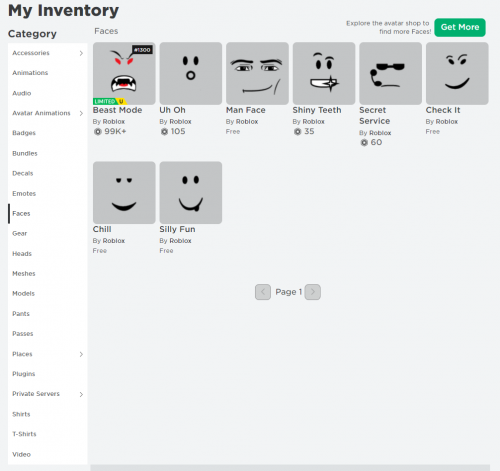Select the Check It face thumbnail

(x=457, y=73)
